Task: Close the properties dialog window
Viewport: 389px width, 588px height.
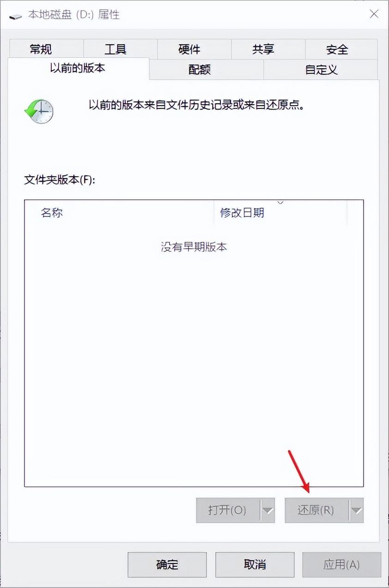Action: tap(374, 14)
